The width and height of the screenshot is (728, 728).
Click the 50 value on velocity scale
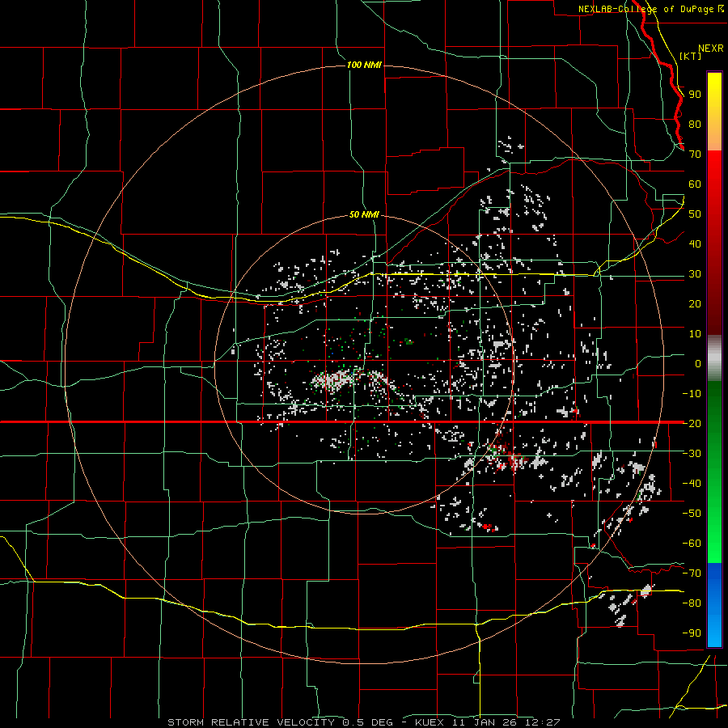click(x=695, y=214)
